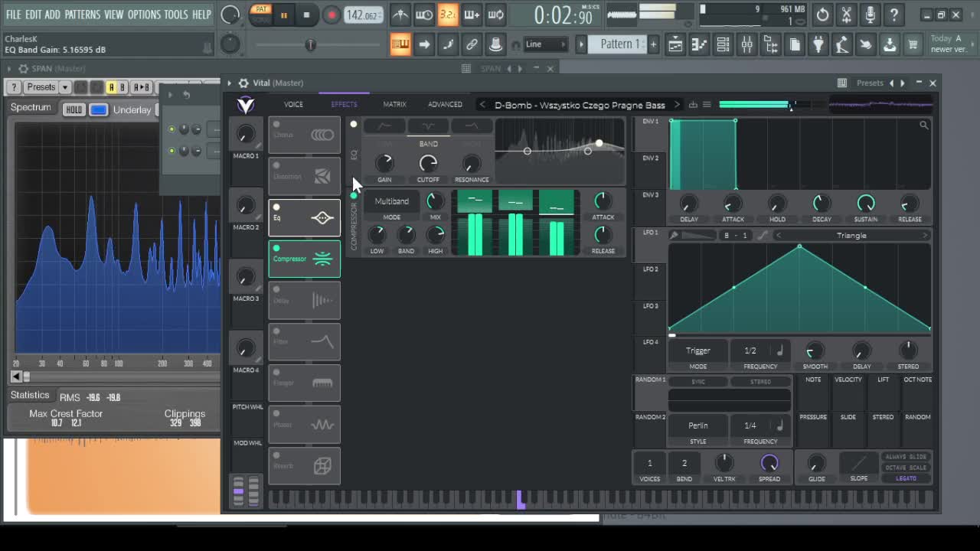Screen dimensions: 980x551
Task: Open the playlist view
Action: [x=675, y=44]
